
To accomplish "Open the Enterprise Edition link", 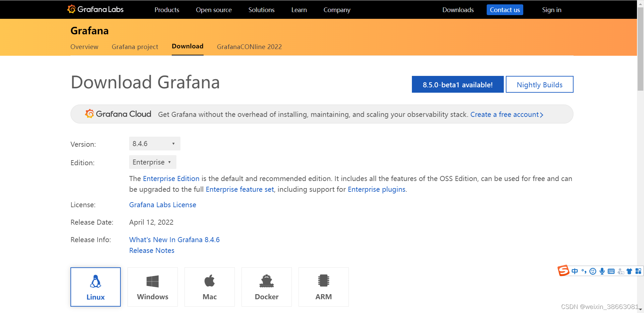I will (x=171, y=179).
